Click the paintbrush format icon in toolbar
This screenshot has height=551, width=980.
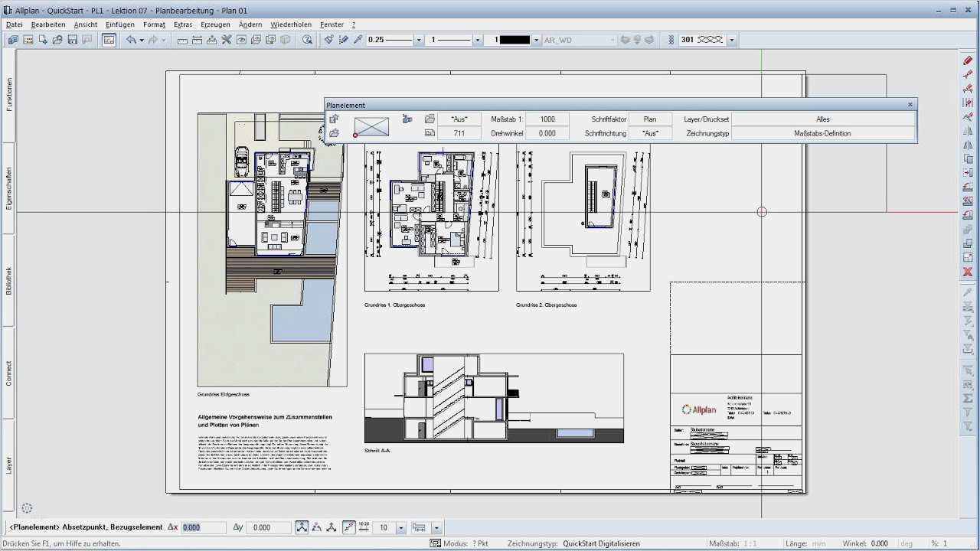[329, 40]
